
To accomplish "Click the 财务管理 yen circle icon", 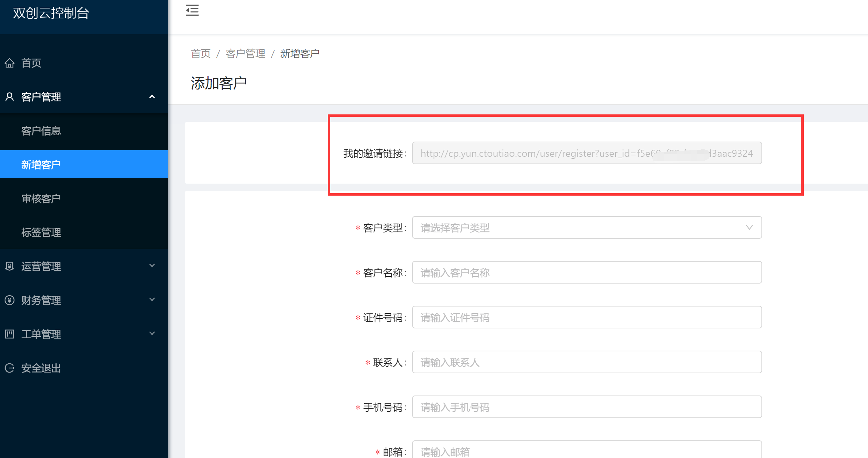I will coord(10,300).
